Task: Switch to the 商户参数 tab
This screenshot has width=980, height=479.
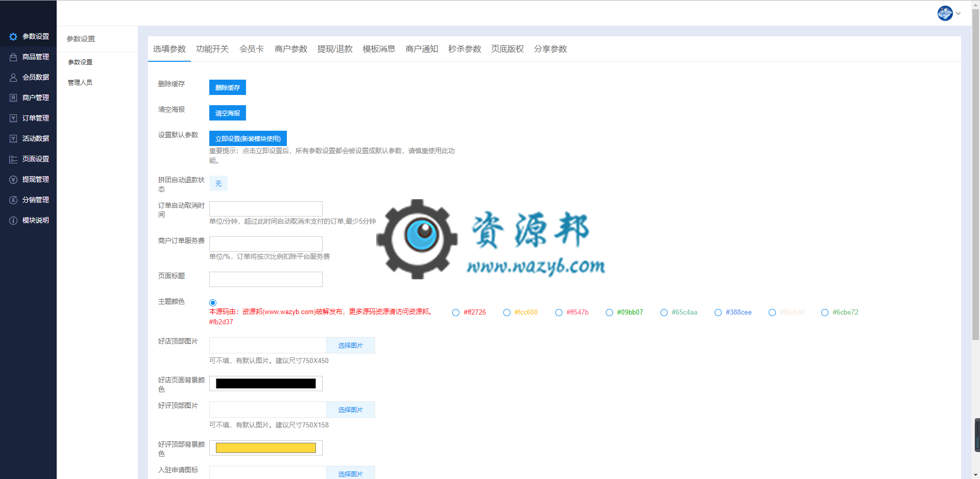Action: [x=291, y=49]
